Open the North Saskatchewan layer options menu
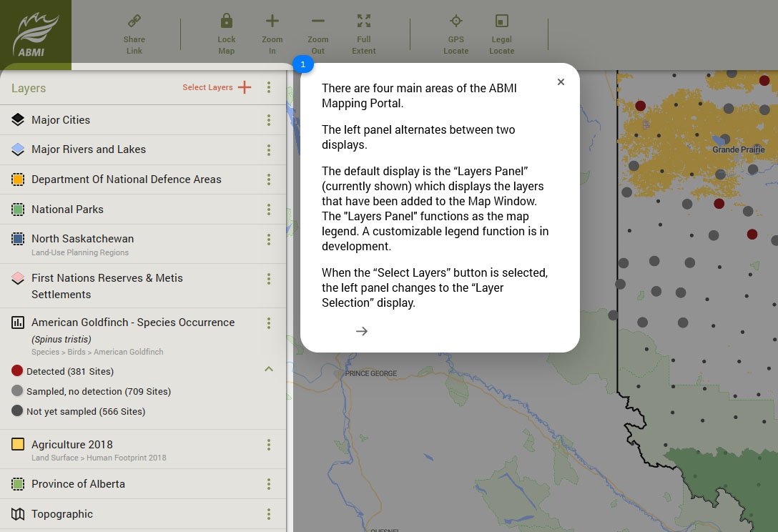The height and width of the screenshot is (532, 778). 269,240
